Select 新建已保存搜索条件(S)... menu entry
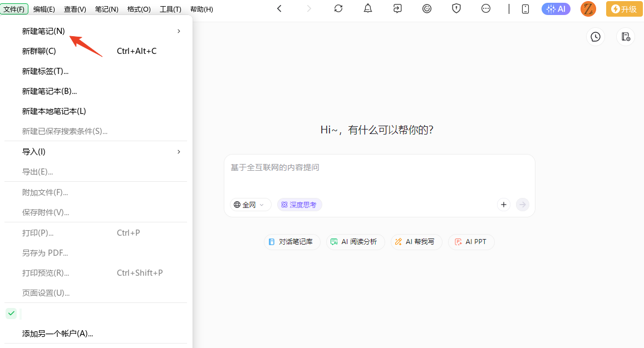 [96, 131]
